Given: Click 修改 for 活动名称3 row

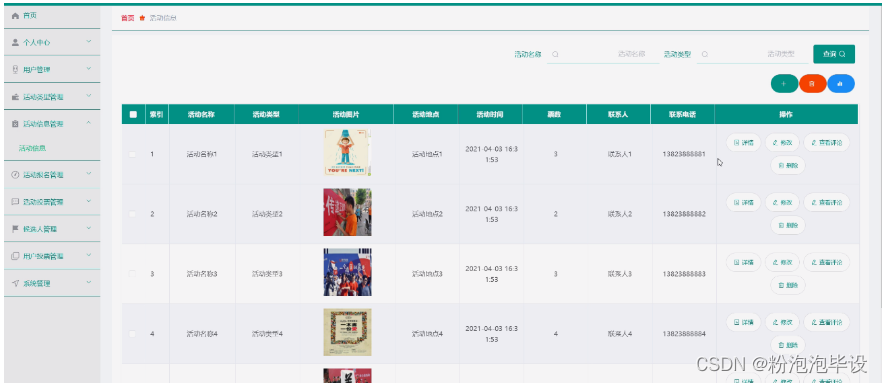Looking at the screenshot, I should pos(782,262).
